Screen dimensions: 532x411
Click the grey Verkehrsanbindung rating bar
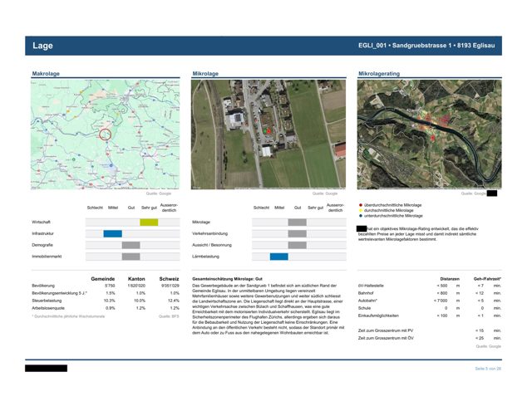298,233
